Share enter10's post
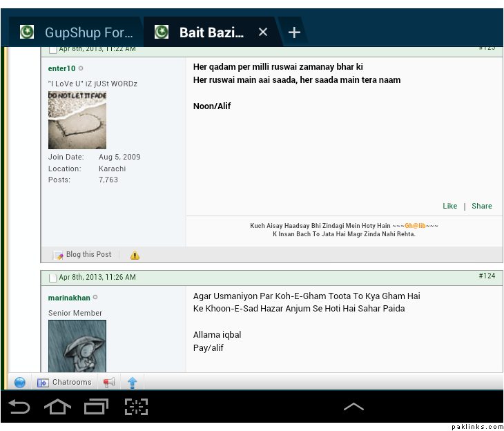This screenshot has height=431, width=504. [x=482, y=206]
